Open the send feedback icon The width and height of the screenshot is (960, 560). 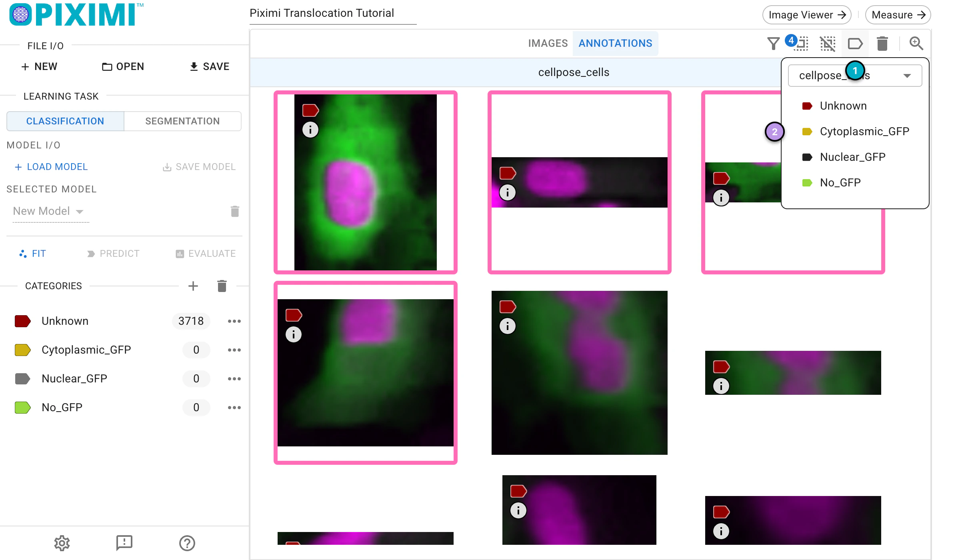point(124,543)
